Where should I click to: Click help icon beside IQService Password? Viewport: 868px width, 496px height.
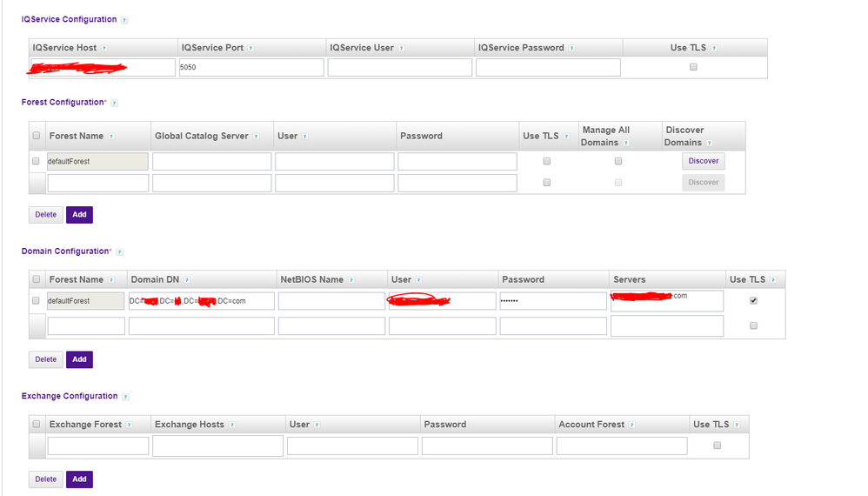[572, 49]
